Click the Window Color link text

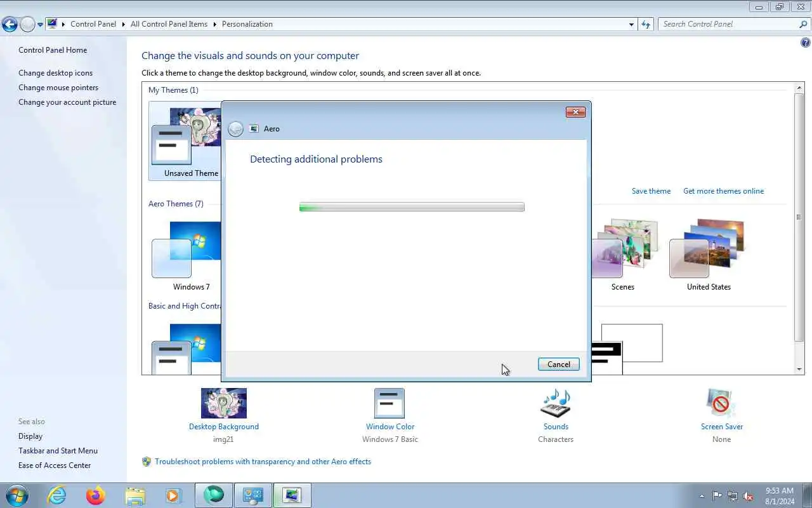[390, 427]
